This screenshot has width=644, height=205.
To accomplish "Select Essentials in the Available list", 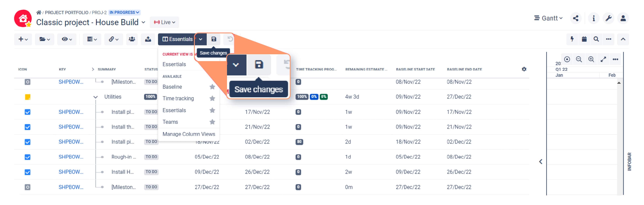I will coord(174,110).
